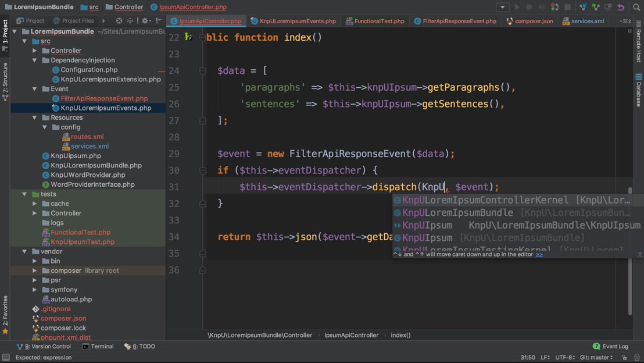
Task: Select KnpULoremIpsumBundle in autocomplete list
Action: (x=457, y=213)
